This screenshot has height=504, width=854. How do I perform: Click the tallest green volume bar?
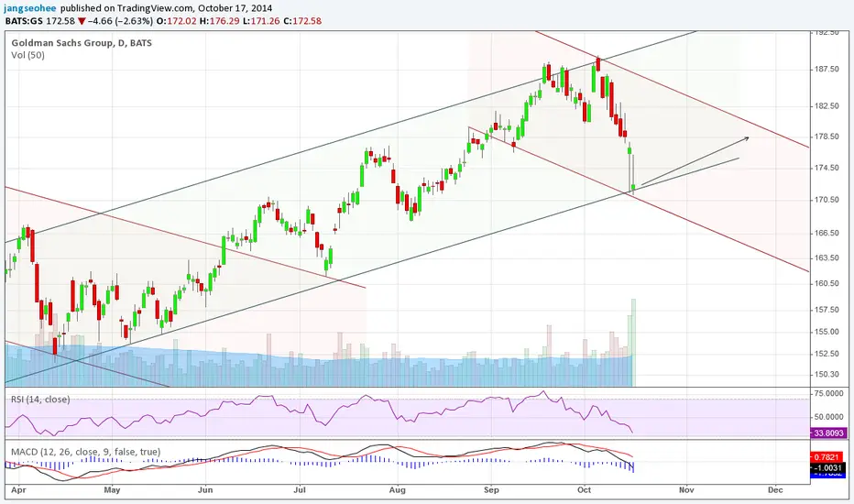[633, 343]
